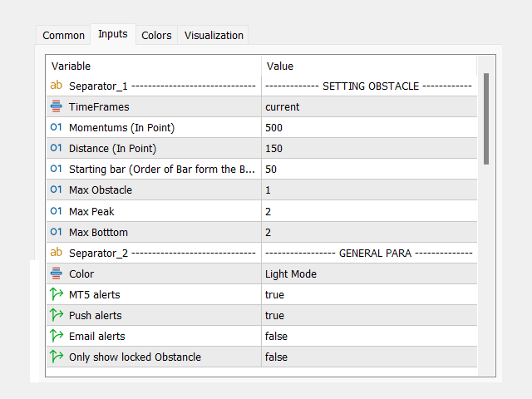
Task: Click the string icon beside Separator_1
Action: click(57, 86)
